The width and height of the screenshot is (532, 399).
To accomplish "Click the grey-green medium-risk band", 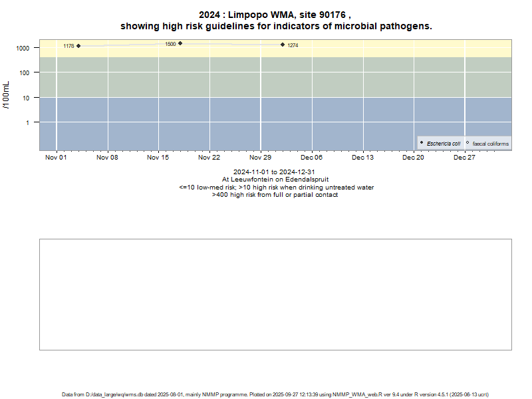I will click(266, 76).
